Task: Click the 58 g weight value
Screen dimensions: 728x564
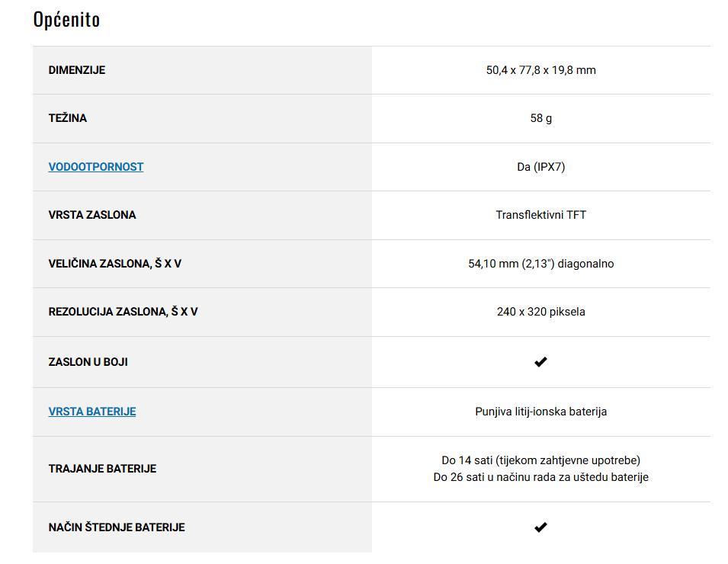Action: [x=541, y=118]
